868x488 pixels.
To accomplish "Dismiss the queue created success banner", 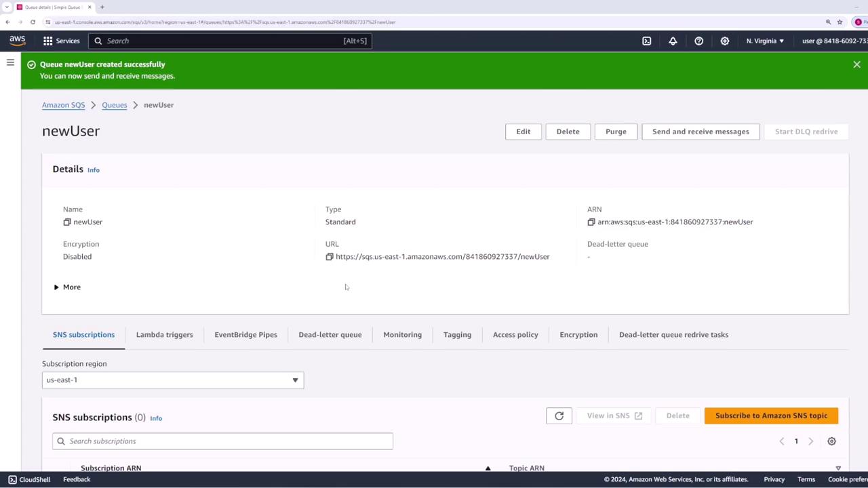I will point(857,64).
